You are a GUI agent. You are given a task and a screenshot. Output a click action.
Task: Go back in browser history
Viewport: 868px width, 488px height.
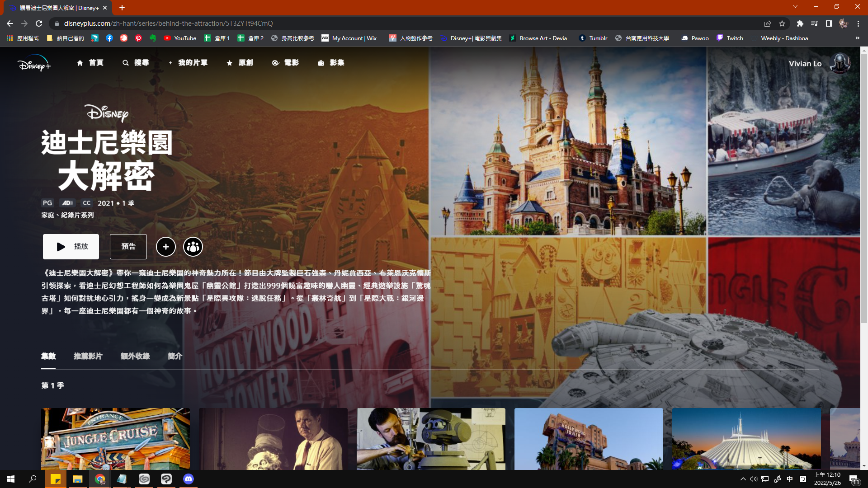pyautogui.click(x=10, y=23)
